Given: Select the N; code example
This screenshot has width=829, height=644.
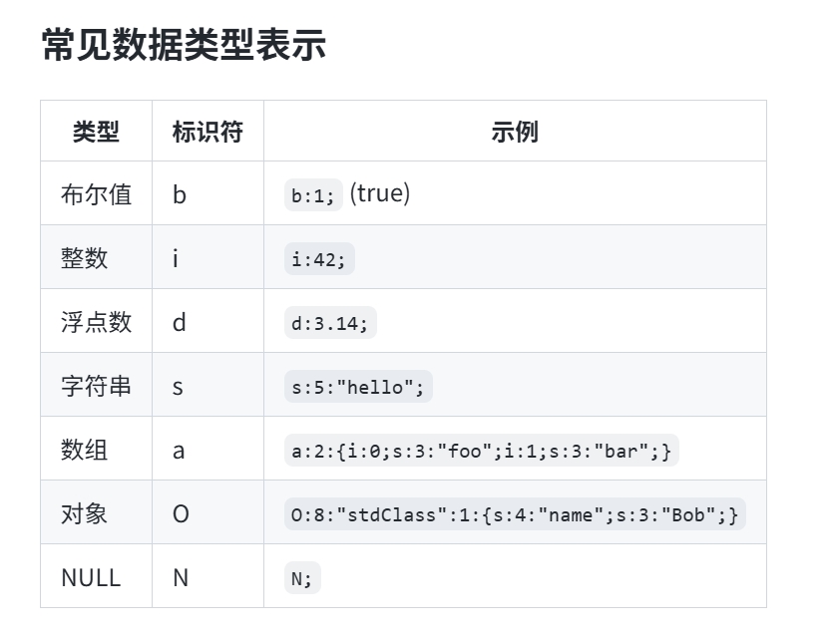Looking at the screenshot, I should pos(302,578).
